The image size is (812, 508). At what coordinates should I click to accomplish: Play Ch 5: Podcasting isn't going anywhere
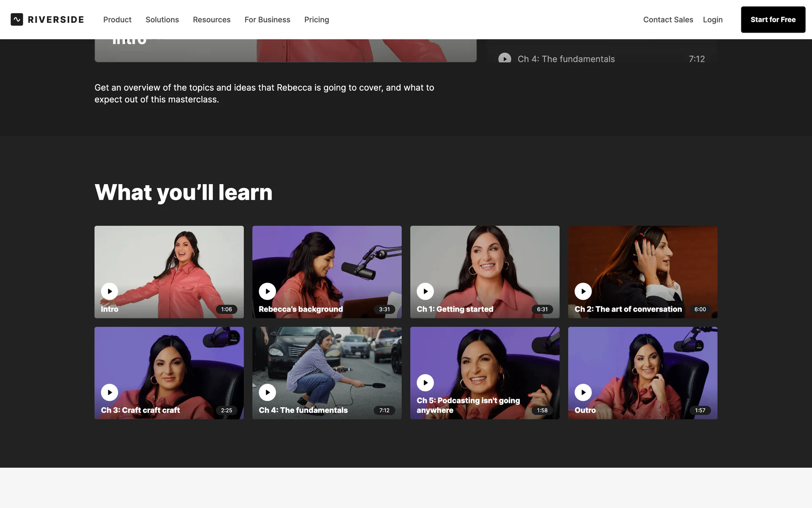click(425, 383)
